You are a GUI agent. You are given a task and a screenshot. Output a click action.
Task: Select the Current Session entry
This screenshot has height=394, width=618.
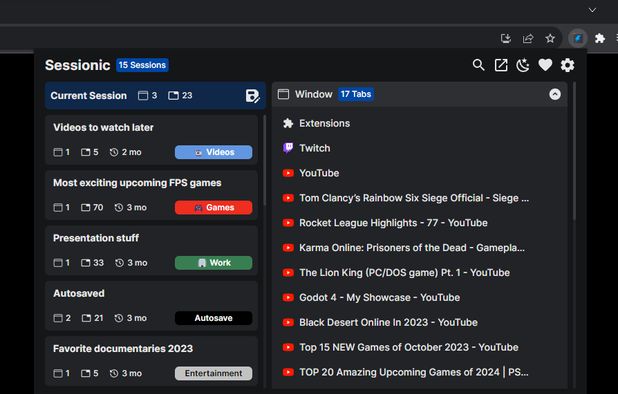155,96
